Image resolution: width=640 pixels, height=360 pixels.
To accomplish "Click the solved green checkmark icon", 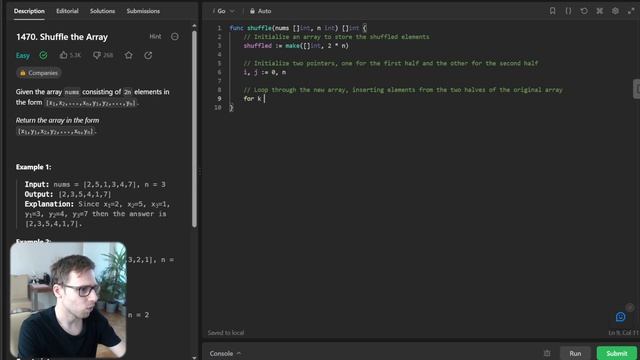I will click(43, 55).
